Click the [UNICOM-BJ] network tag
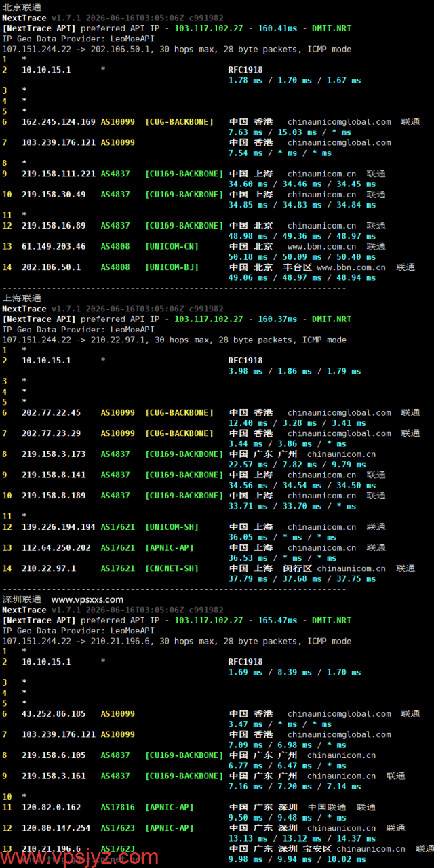 (172, 267)
